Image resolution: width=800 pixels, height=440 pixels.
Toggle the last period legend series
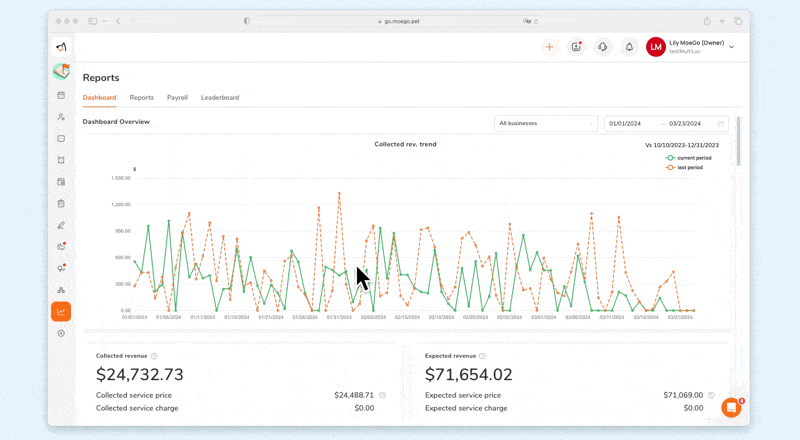684,167
